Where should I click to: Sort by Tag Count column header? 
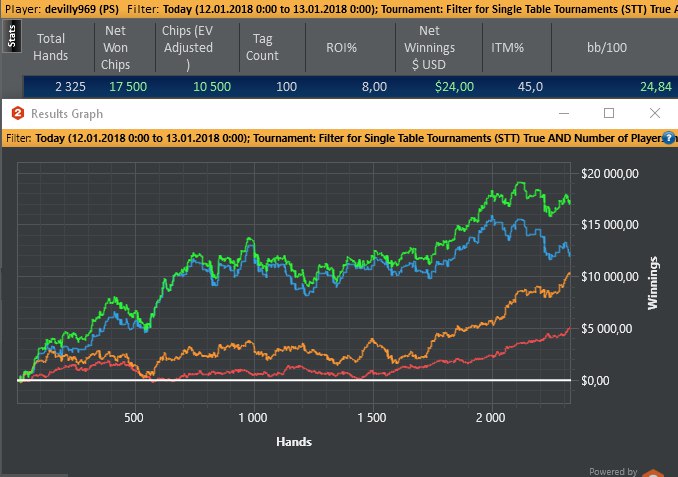(262, 47)
